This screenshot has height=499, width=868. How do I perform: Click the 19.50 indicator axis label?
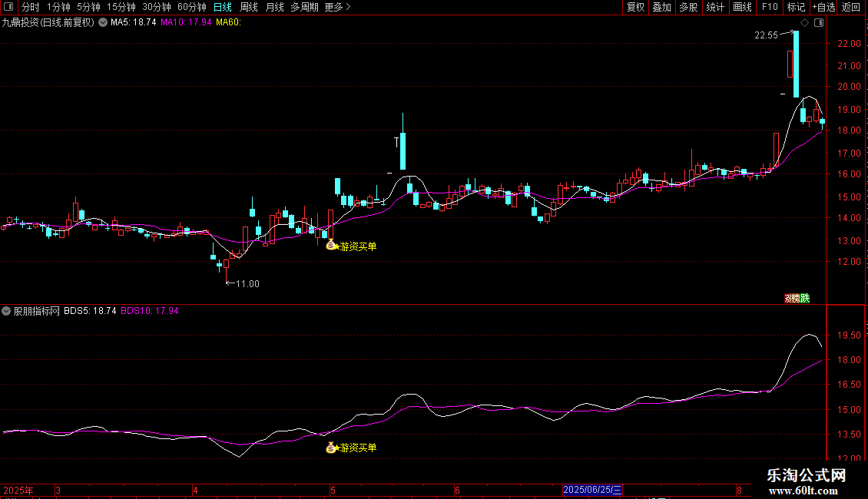pos(849,335)
